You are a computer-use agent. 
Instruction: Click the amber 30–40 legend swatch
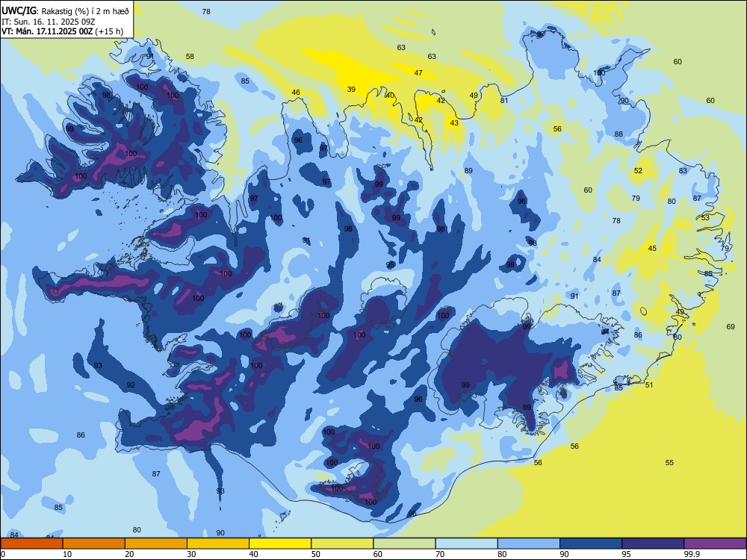(218, 544)
